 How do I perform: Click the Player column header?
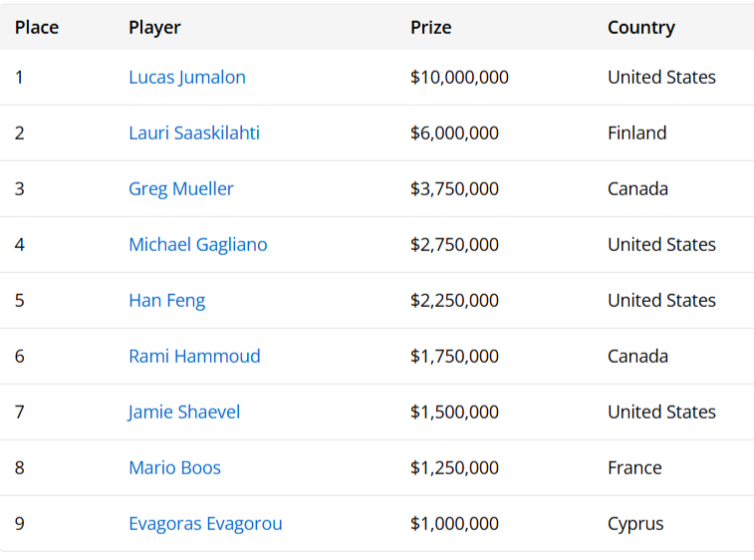[154, 28]
